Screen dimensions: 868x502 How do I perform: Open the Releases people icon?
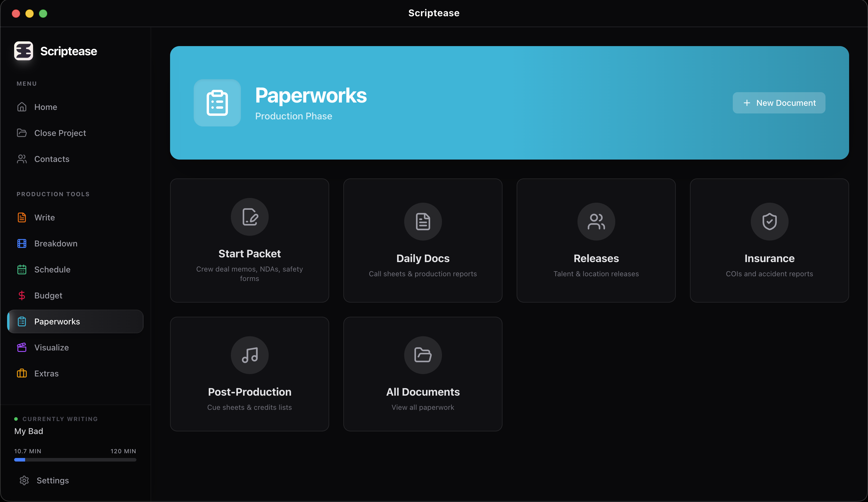[595, 221]
